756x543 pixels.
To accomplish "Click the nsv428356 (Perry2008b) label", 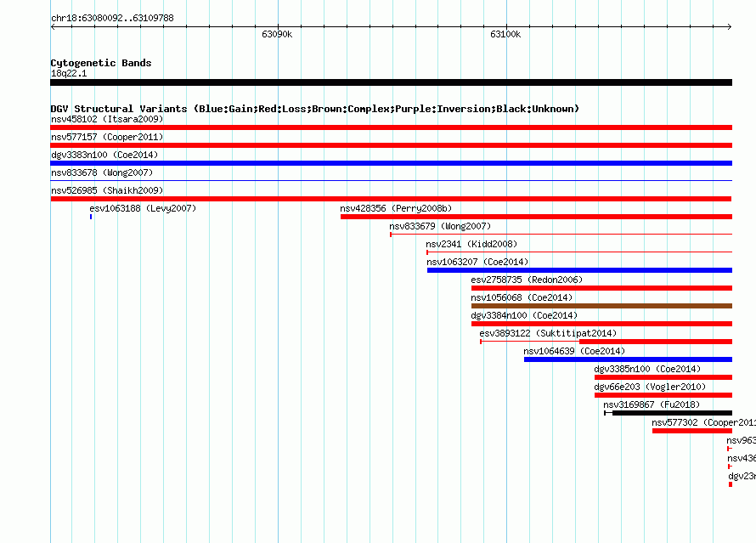I will pos(396,208).
